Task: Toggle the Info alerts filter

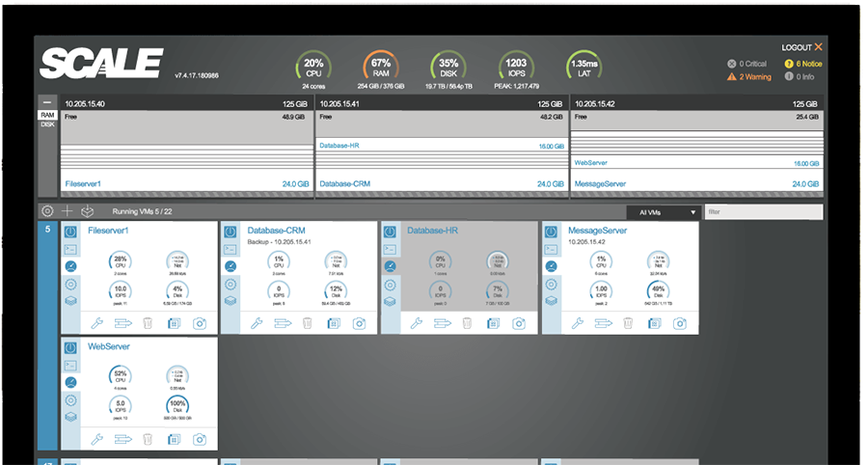Action: 800,77
